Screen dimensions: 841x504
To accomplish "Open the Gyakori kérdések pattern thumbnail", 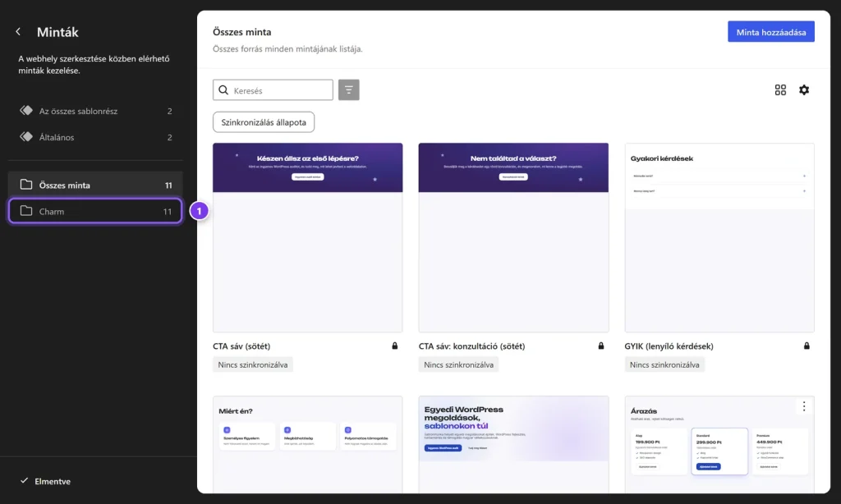I will 719,237.
